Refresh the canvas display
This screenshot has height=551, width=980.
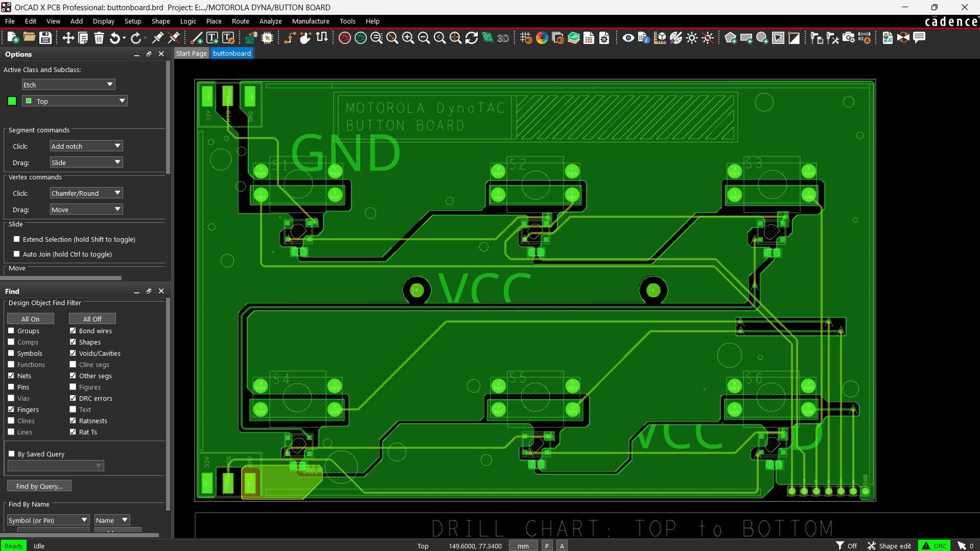pos(472,38)
